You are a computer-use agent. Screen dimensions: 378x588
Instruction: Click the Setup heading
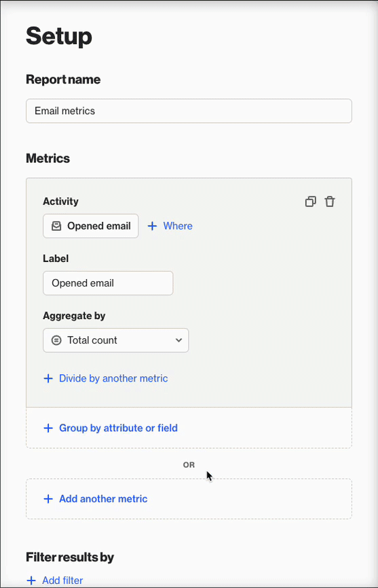coord(59,36)
